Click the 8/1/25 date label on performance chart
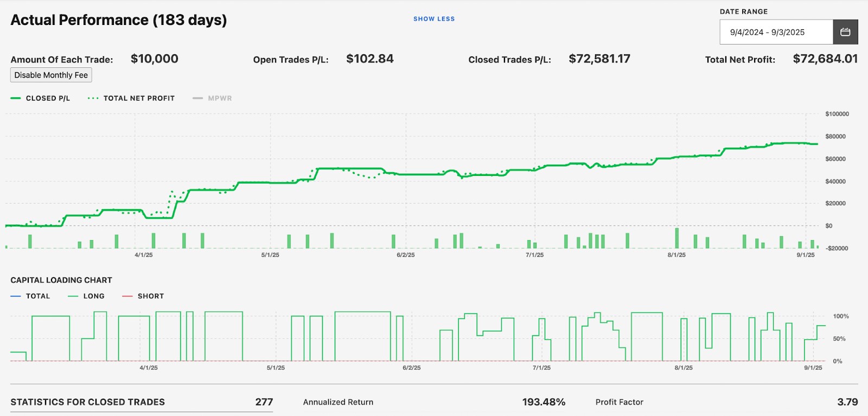The image size is (868, 416). click(676, 255)
